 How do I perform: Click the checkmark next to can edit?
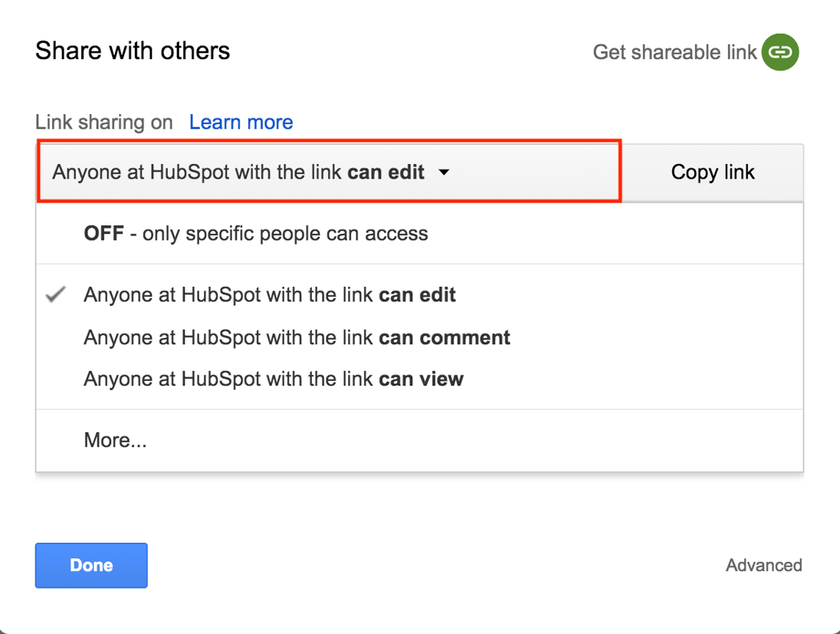point(54,294)
